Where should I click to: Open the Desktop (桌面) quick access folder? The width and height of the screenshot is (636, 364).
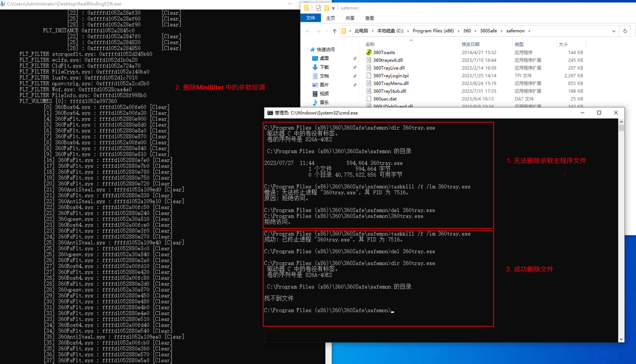pos(324,58)
